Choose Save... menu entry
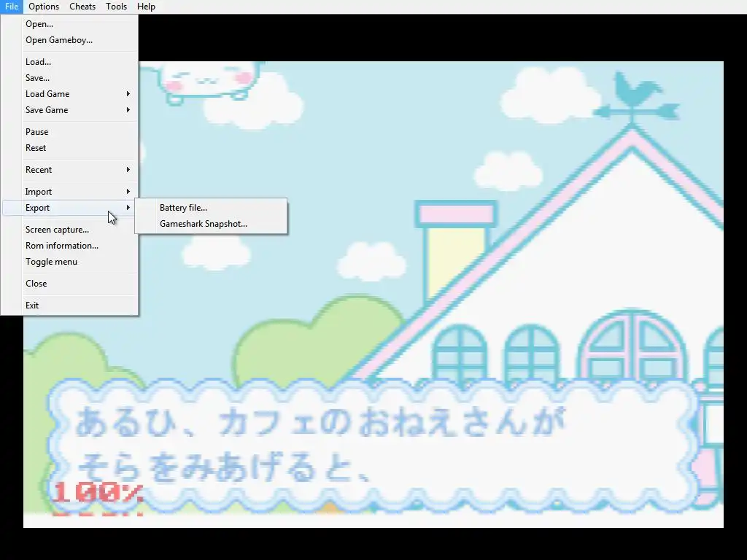This screenshot has height=560, width=747. click(69, 78)
